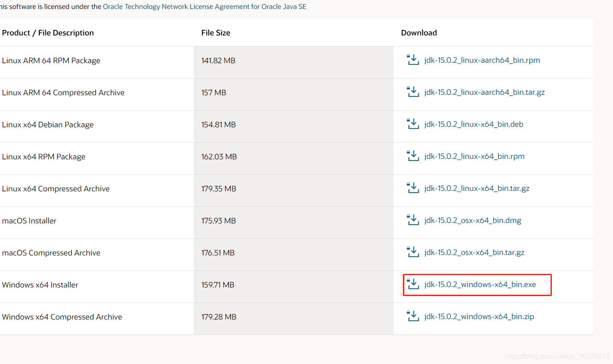This screenshot has width=613, height=364.
Task: Click the 159.71 MB file size cell
Action: (293, 287)
